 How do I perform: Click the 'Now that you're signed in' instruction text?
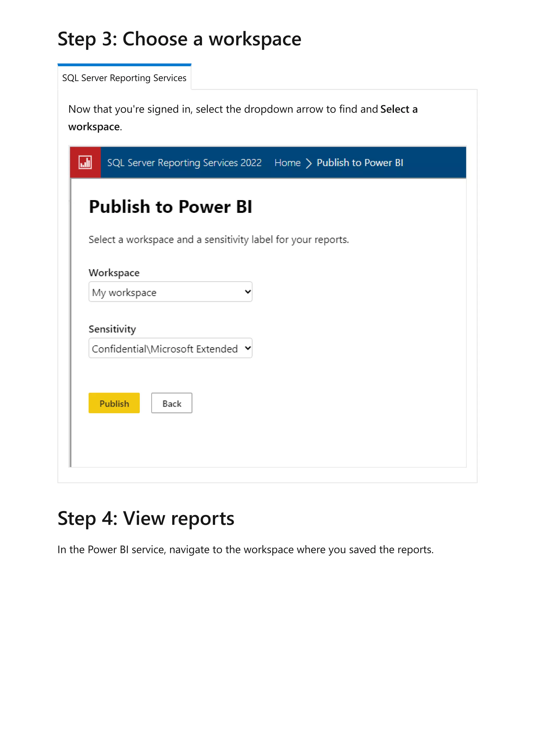click(x=243, y=118)
